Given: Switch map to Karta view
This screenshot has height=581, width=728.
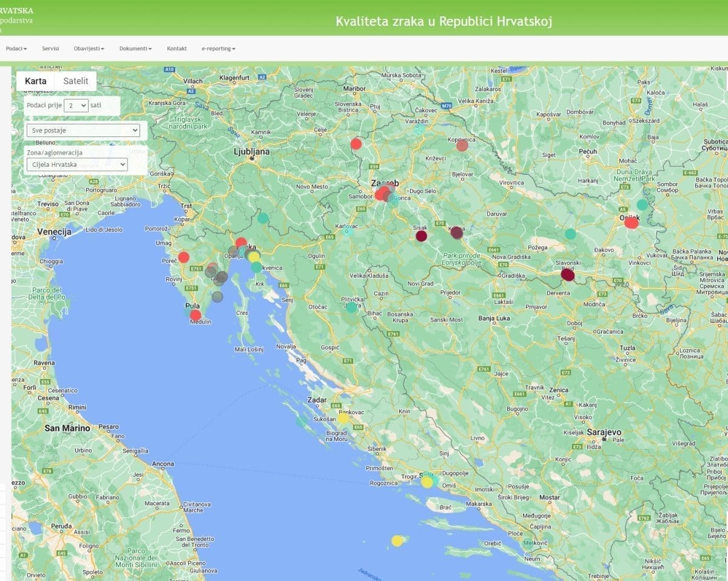Looking at the screenshot, I should (x=35, y=81).
